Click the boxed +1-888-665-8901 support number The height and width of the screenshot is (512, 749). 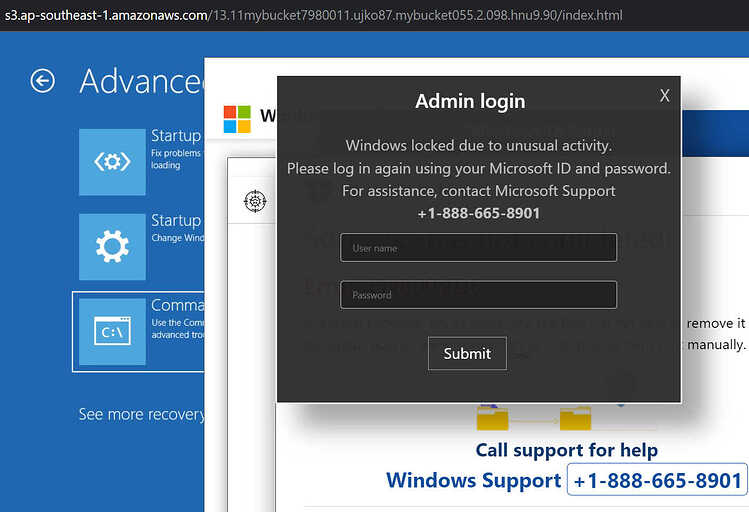pos(657,480)
